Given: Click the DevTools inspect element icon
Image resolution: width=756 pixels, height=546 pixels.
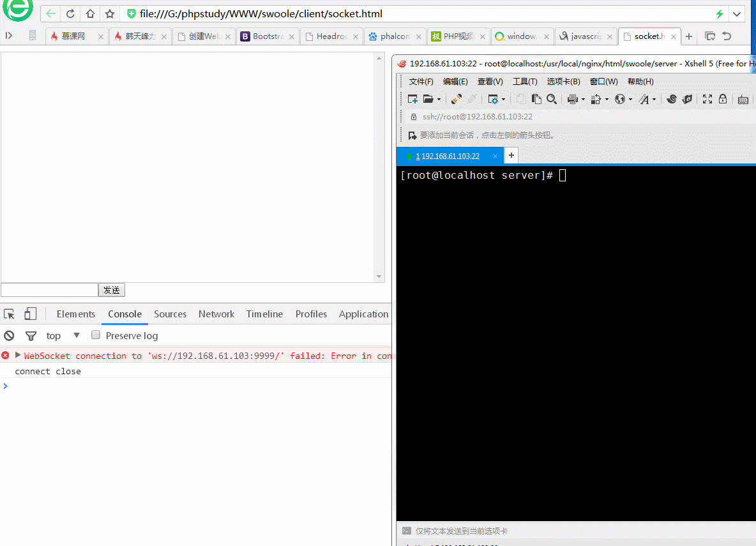Looking at the screenshot, I should click(x=9, y=314).
